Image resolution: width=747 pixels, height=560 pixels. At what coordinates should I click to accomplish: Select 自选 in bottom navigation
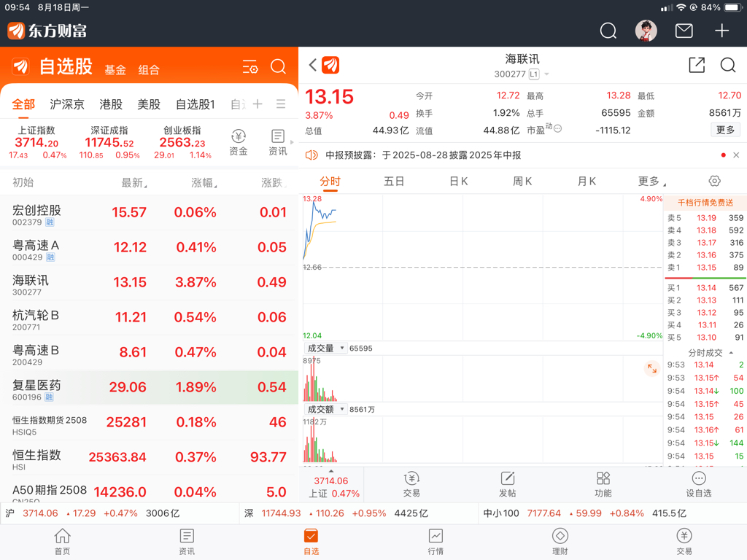point(311,542)
